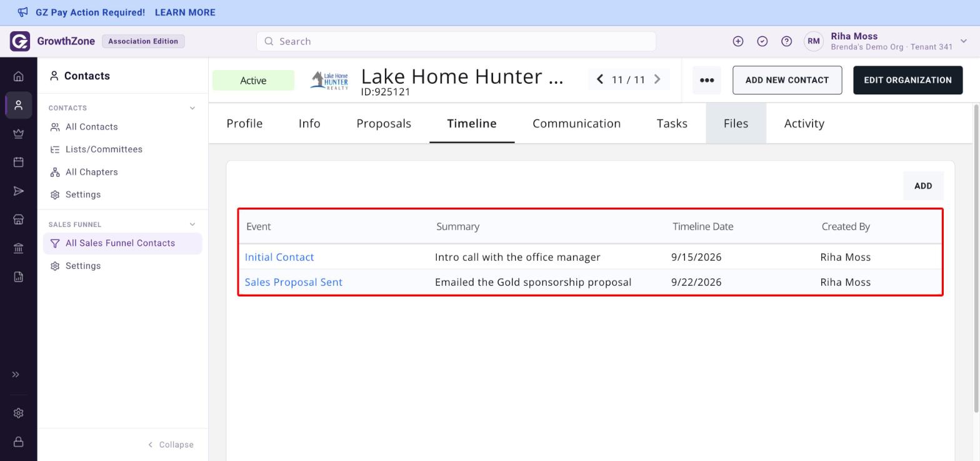Open the calendar Events icon in rail
The width and height of the screenshot is (980, 461).
(x=18, y=162)
